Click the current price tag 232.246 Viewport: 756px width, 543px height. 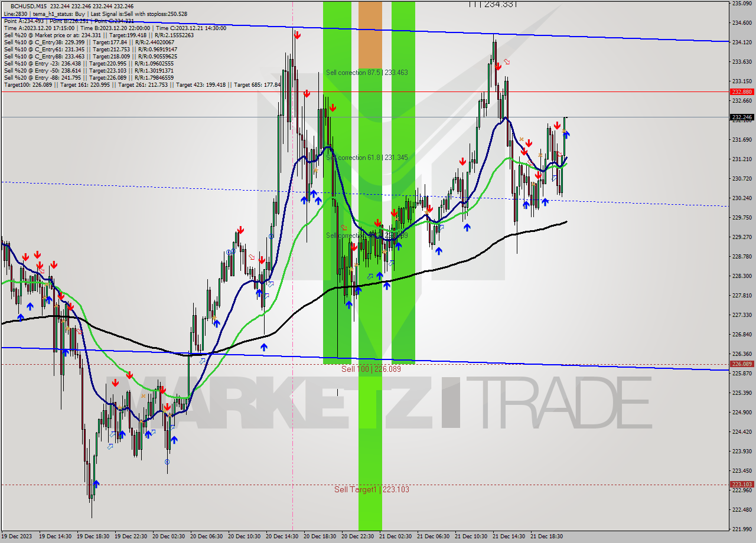click(742, 117)
